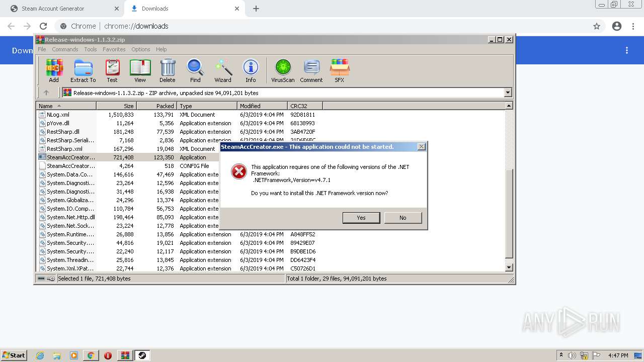
Task: Click Yes to install .NET Framework
Action: coord(361,218)
